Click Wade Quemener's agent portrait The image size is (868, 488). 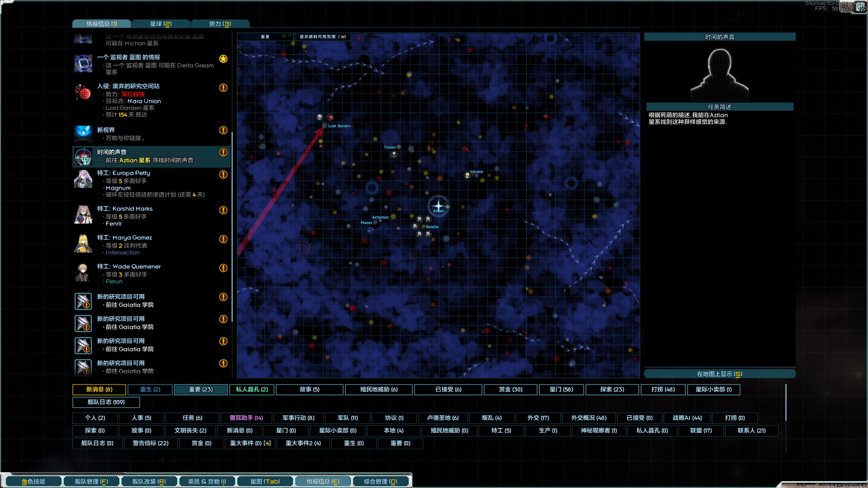pos(83,272)
